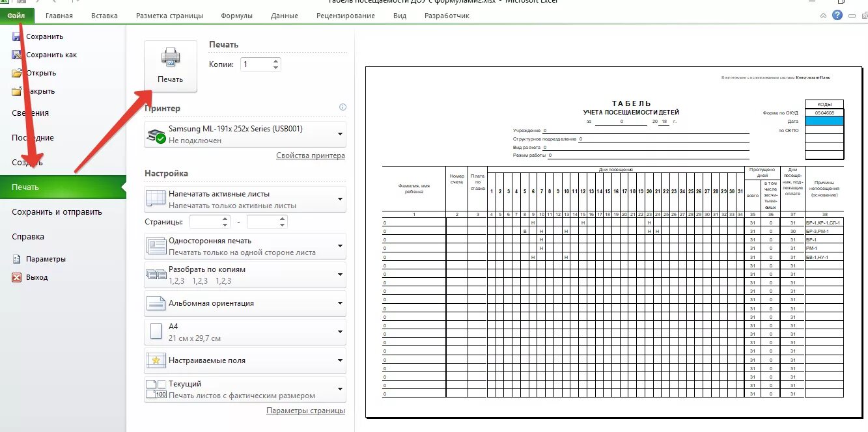This screenshot has width=868, height=432.
Task: Click the custom margins star icon
Action: click(x=156, y=360)
